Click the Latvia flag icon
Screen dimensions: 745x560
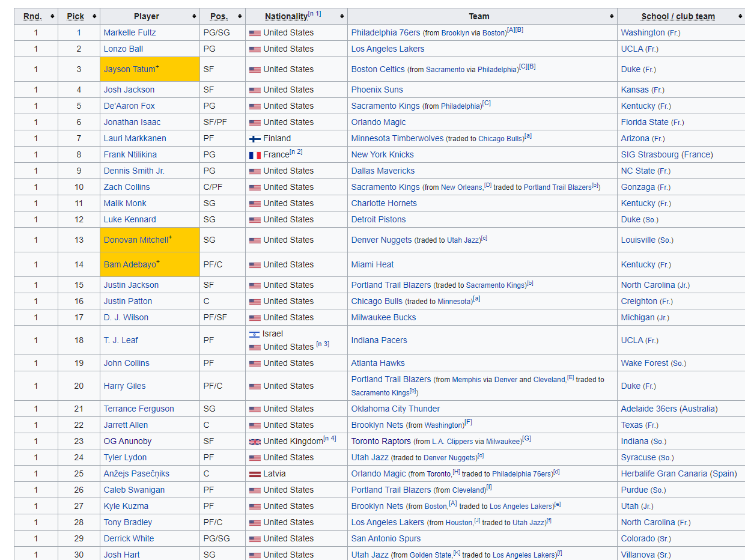click(255, 474)
